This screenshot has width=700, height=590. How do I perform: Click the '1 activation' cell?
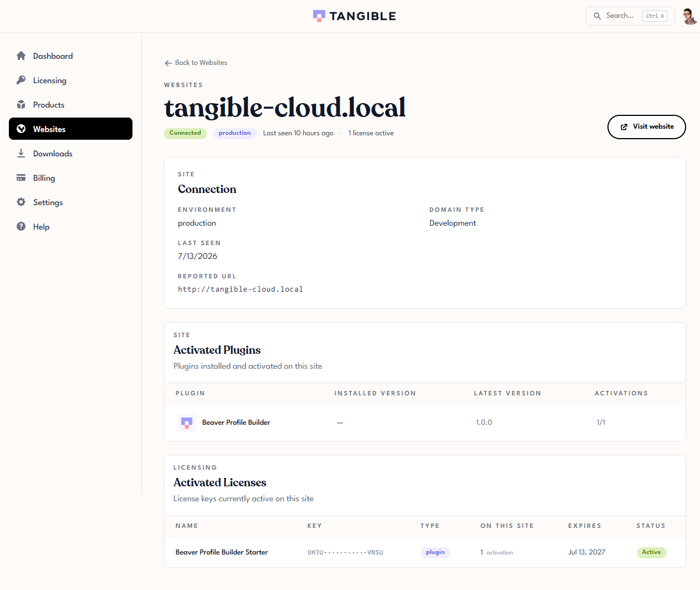click(x=497, y=552)
